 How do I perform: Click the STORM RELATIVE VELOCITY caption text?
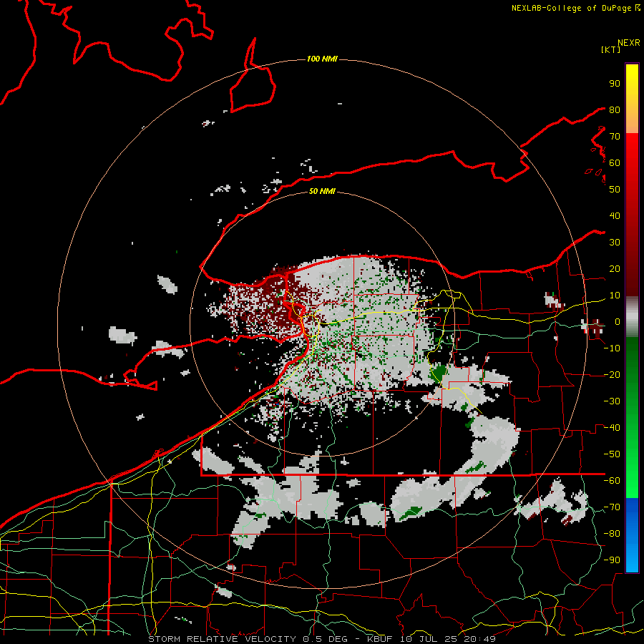[223, 639]
